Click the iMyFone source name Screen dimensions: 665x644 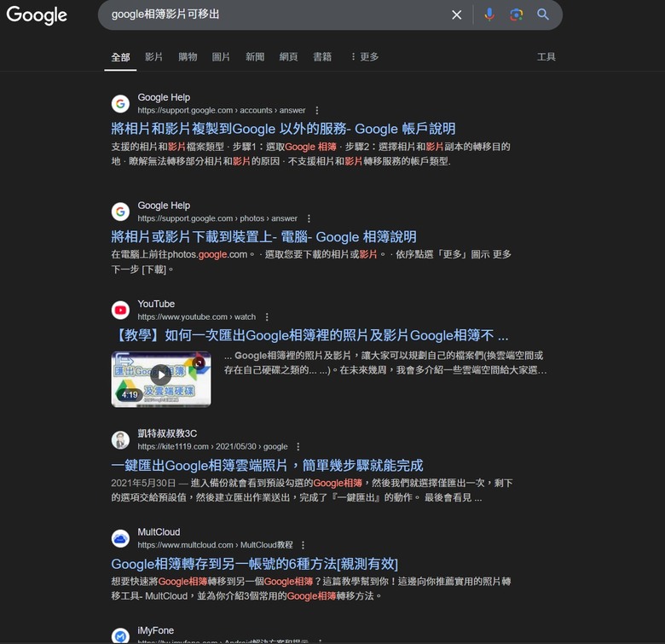156,630
